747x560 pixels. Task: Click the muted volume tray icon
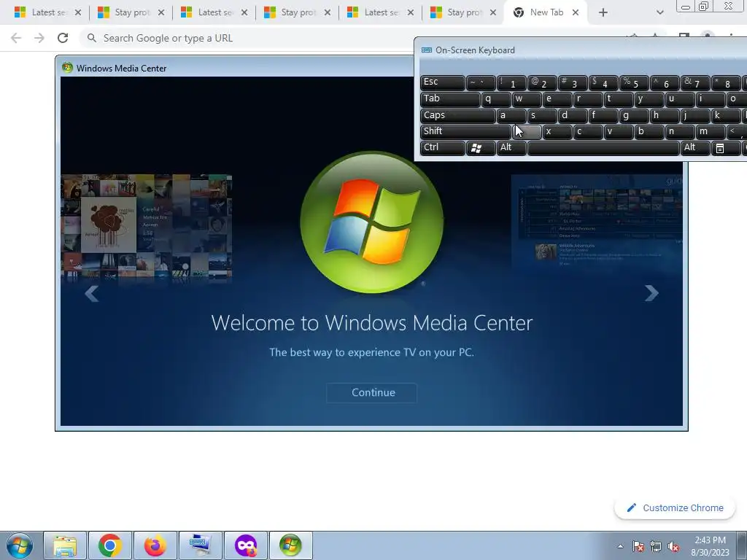[673, 546]
